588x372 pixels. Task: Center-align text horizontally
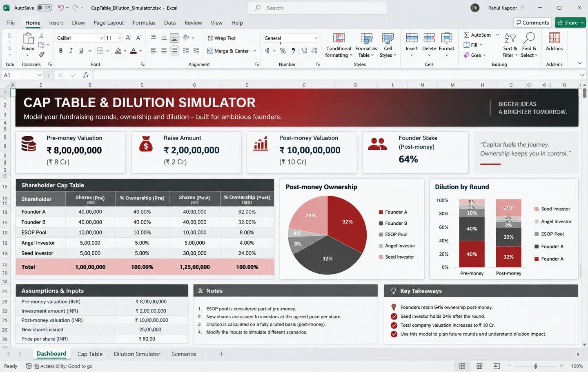[x=164, y=51]
